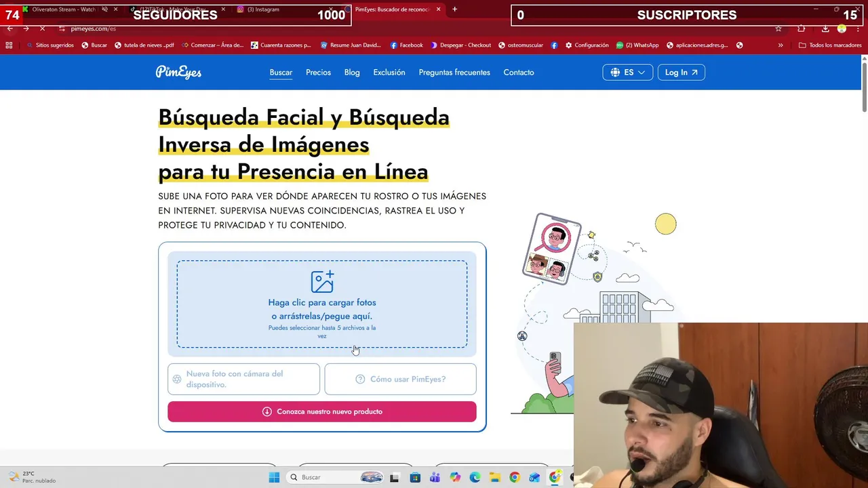868x488 pixels.
Task: Open osteomuscular bookmark
Action: point(521,45)
